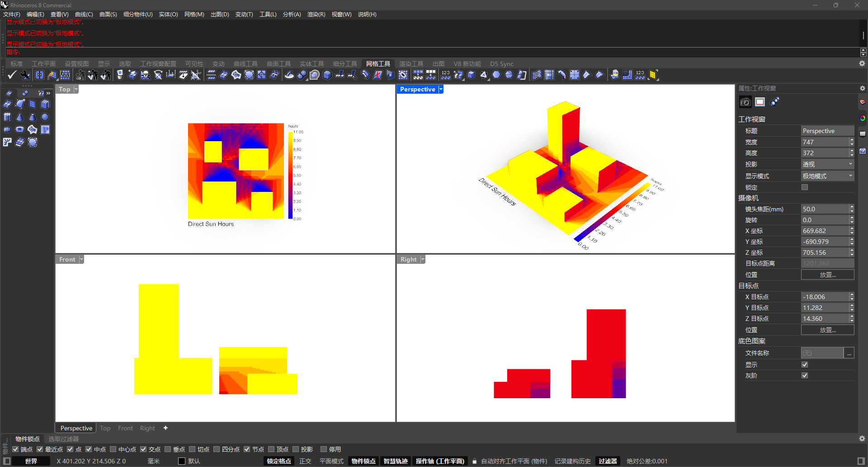Increment the 宽度 width spinner
Image resolution: width=868 pixels, height=467 pixels.
[852, 140]
